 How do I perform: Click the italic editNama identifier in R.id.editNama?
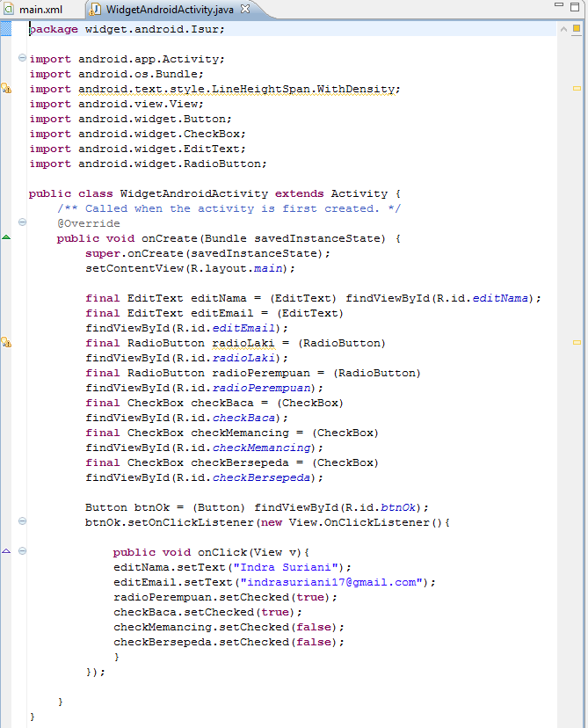pos(500,298)
